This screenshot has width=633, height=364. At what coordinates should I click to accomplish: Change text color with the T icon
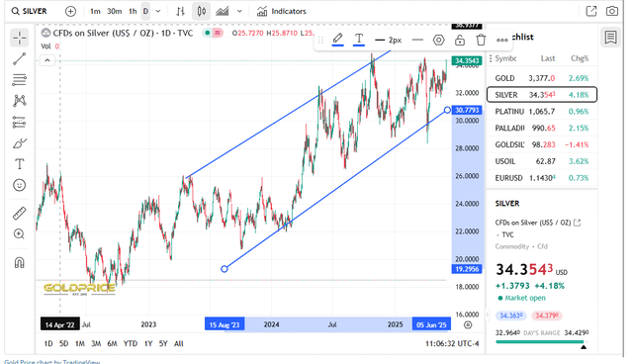[358, 40]
